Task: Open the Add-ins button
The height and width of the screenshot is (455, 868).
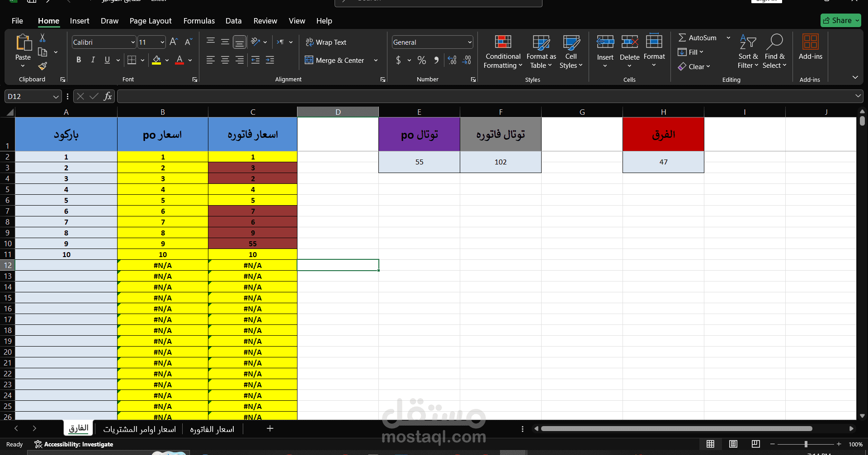Action: 811,47
